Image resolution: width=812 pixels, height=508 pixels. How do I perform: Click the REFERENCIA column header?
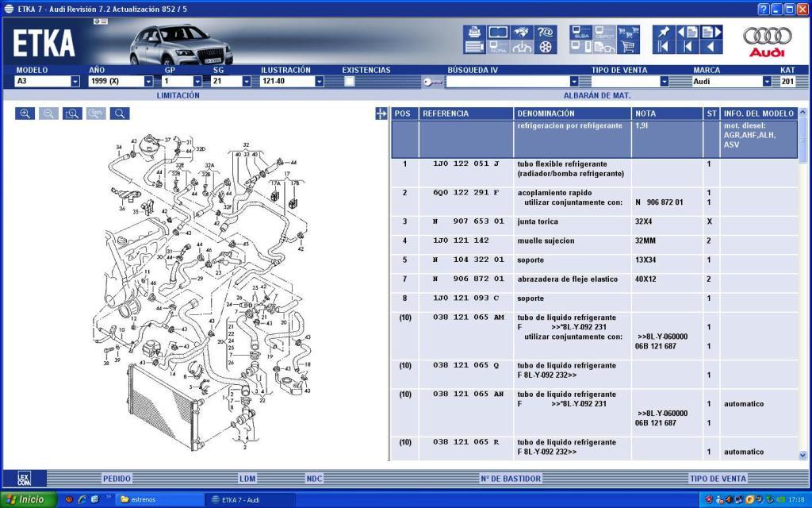click(x=466, y=114)
